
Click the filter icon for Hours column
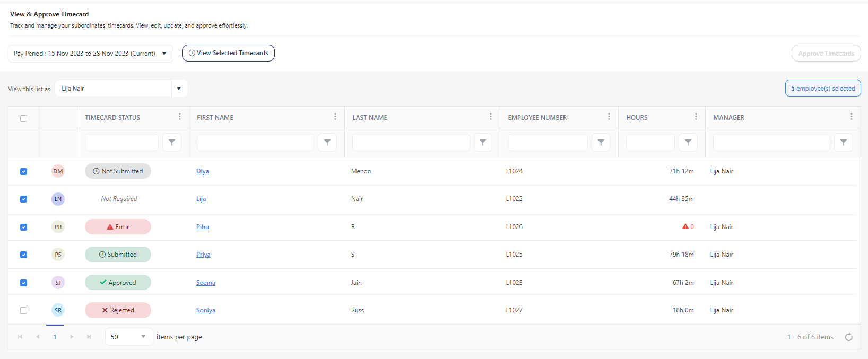(688, 143)
